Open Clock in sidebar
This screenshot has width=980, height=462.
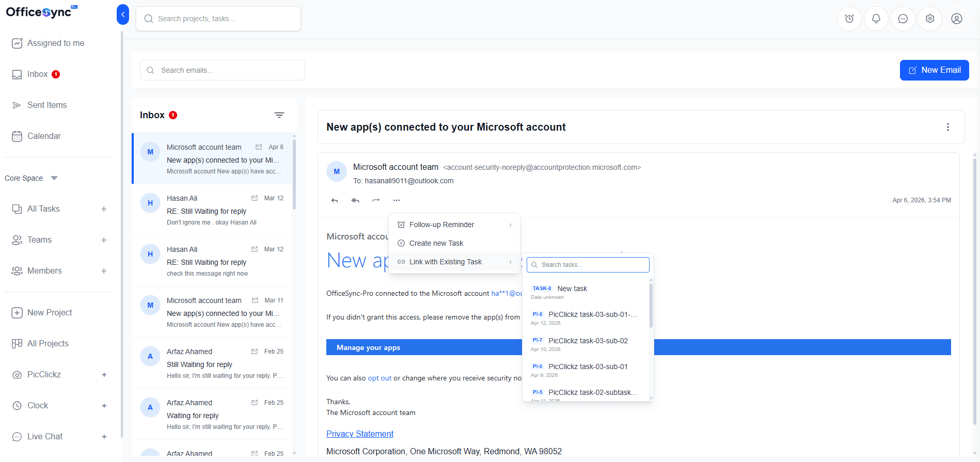30,406
